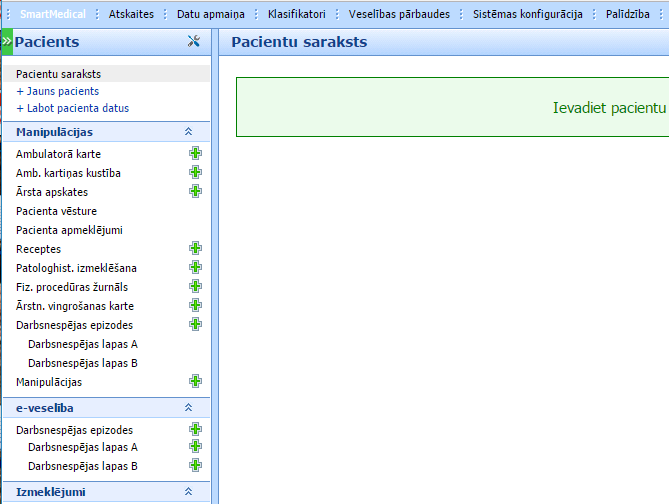The image size is (669, 504).
Task: Open Darbnespējas lapas A under Manipulācijas
Action: coord(82,344)
